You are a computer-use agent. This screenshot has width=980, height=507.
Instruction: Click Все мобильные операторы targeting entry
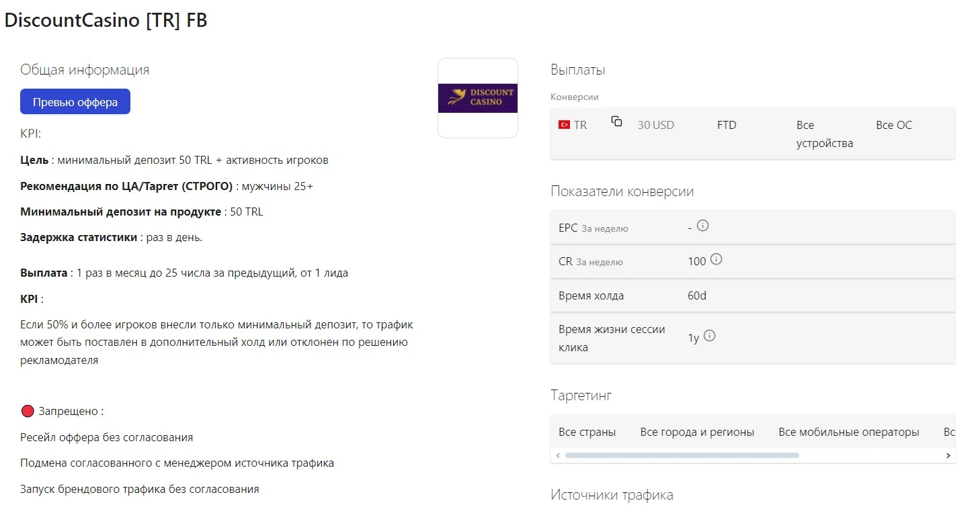(x=848, y=432)
